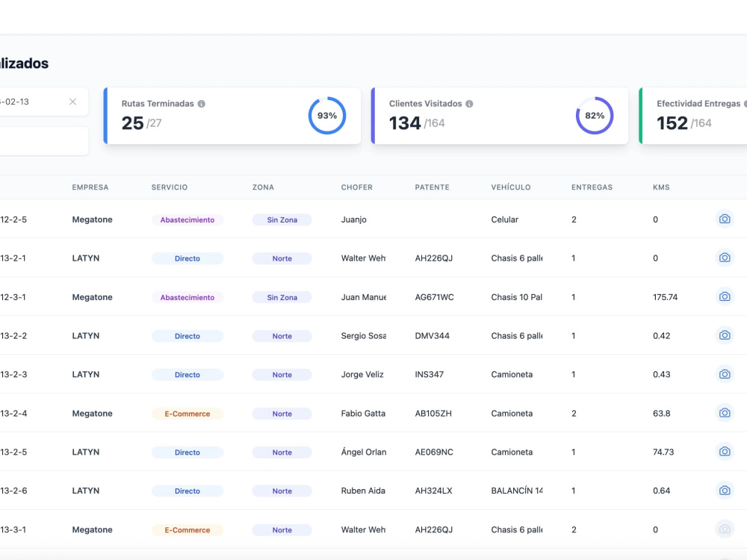Click the 175.74 kms value
This screenshot has height=560, width=747.
coord(665,297)
